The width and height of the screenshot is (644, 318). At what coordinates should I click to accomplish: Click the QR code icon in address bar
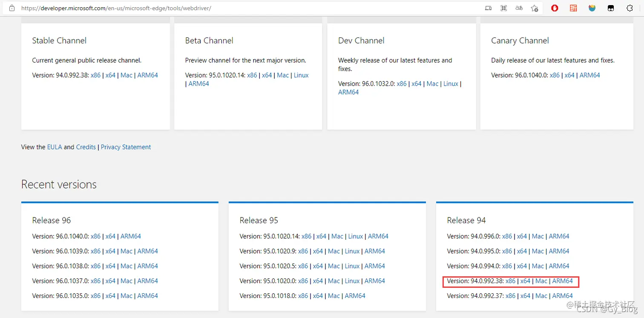tap(504, 8)
